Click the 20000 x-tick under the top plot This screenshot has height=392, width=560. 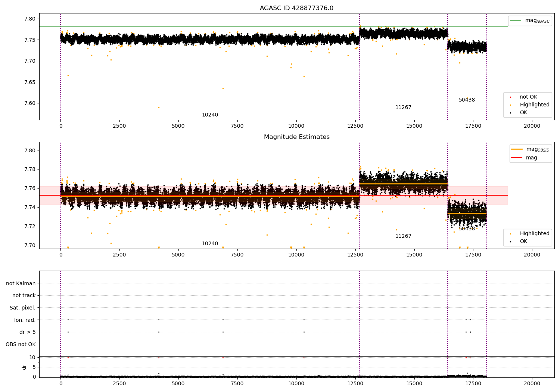532,126
